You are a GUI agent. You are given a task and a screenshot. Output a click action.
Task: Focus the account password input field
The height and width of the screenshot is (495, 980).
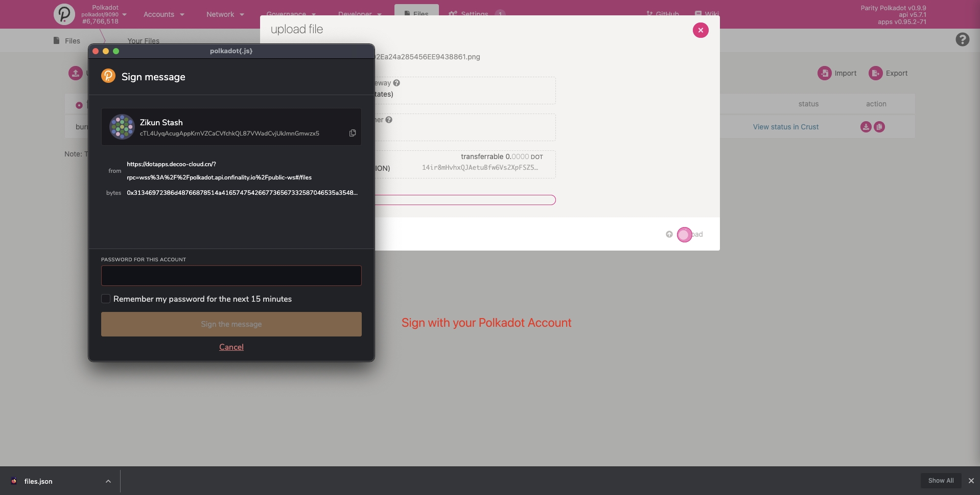(x=231, y=276)
